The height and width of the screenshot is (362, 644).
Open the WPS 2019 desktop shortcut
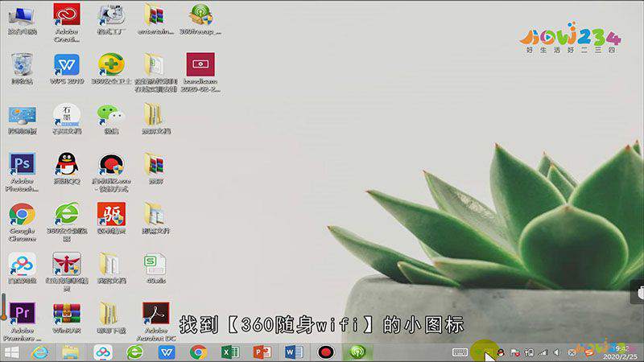pos(67,69)
